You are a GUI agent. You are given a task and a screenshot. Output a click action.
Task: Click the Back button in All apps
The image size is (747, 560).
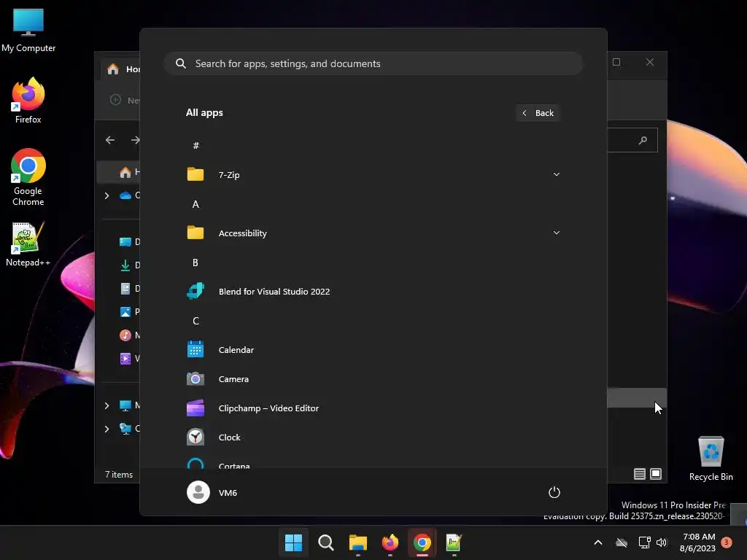click(538, 113)
